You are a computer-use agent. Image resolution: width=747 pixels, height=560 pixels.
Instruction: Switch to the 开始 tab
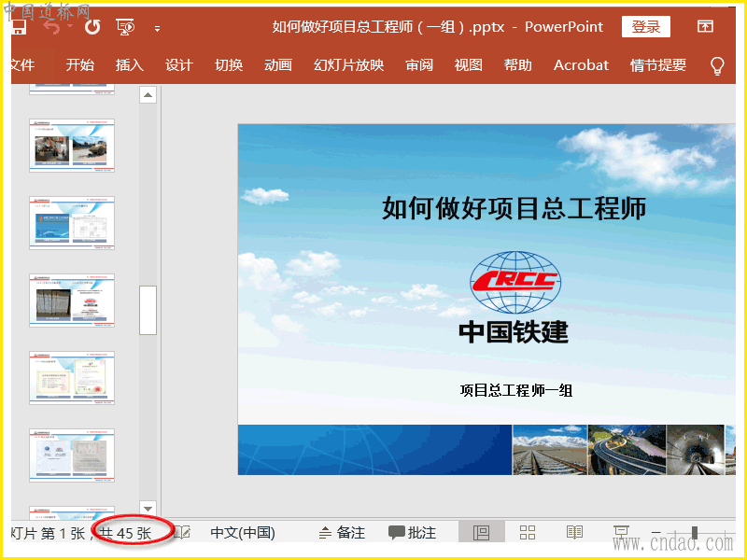click(79, 64)
